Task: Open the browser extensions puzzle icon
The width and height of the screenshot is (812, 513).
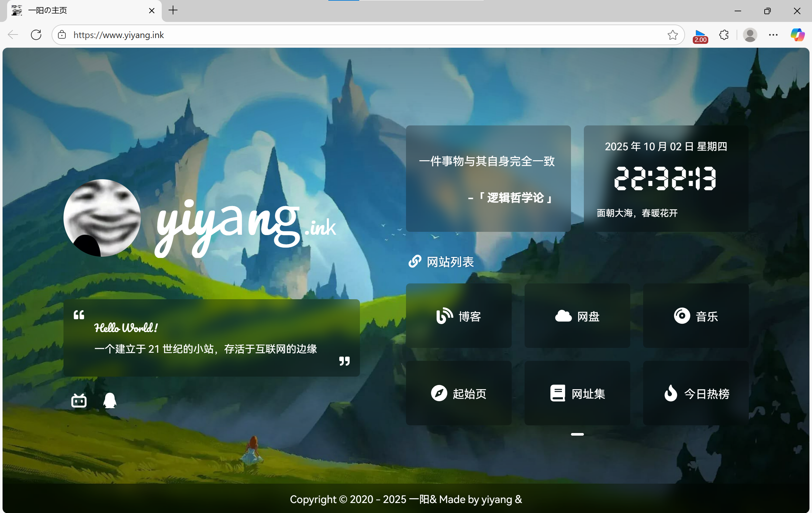Action: point(724,35)
